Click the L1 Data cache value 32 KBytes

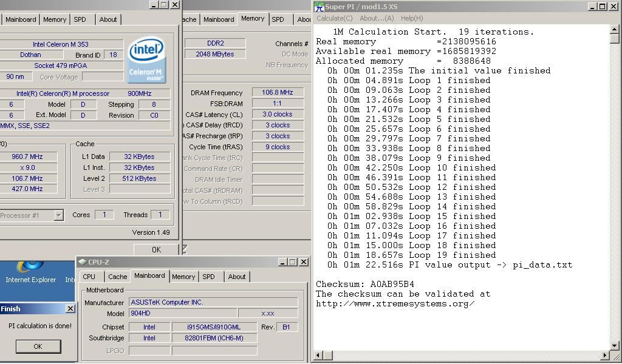(x=139, y=157)
